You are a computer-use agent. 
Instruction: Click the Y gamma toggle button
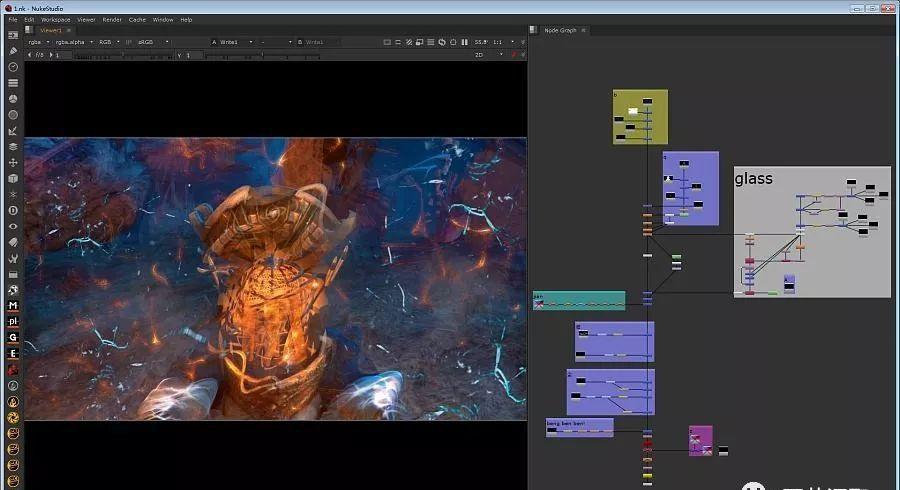pos(180,55)
